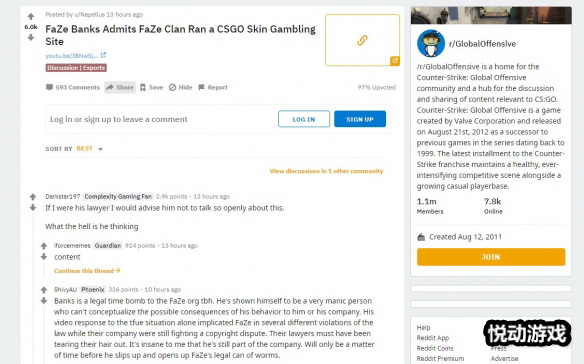584x364 pixels.
Task: View discussions in 1 other community
Action: click(326, 171)
